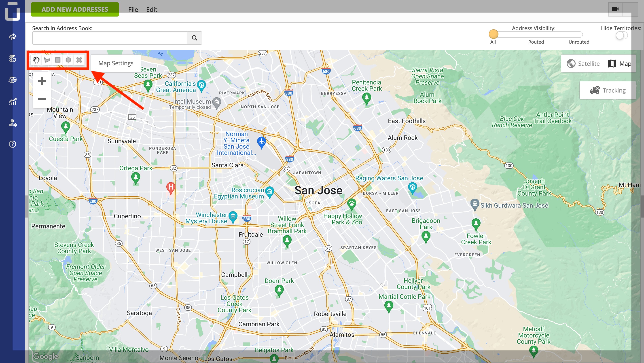Click the Saratoga label on map

(x=139, y=313)
